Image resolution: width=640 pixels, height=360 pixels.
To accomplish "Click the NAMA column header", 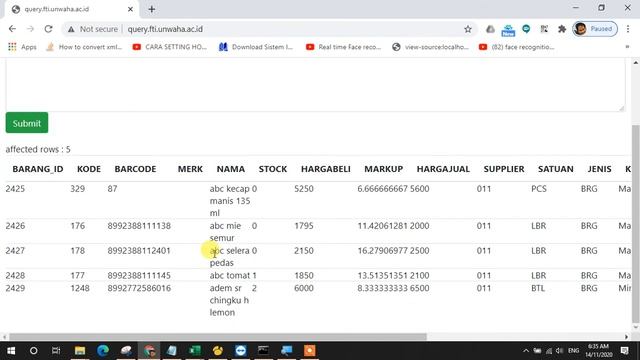I will click(231, 169).
